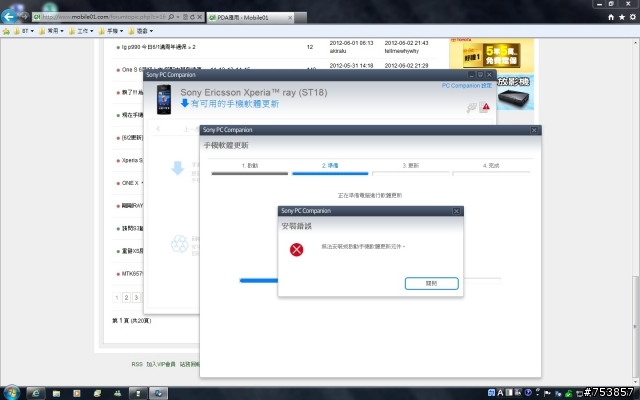Expand the BT favorites folder
The image size is (640, 400).
tap(24, 31)
